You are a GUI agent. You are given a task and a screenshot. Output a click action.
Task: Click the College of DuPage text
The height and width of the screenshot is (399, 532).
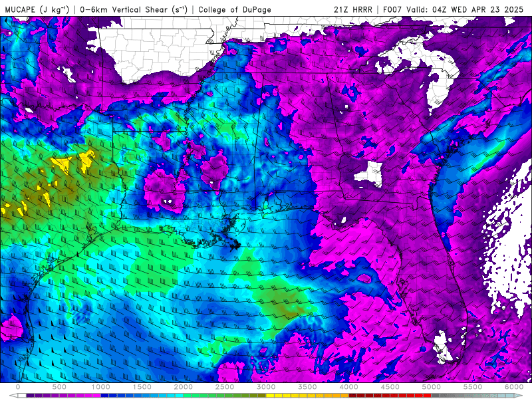tap(235, 9)
